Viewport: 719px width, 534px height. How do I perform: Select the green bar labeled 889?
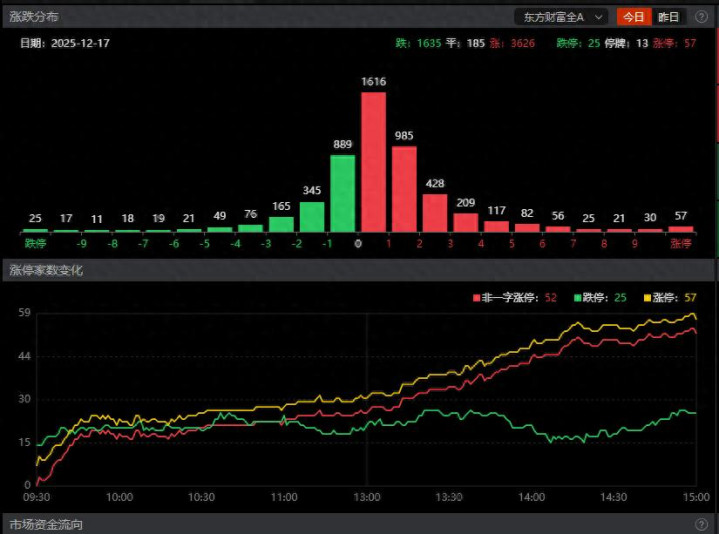pos(343,193)
